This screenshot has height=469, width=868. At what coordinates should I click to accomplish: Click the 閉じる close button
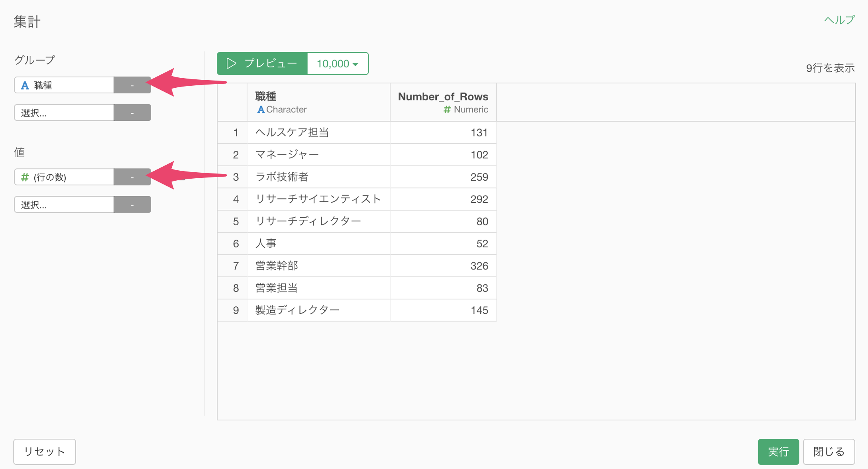(x=829, y=451)
